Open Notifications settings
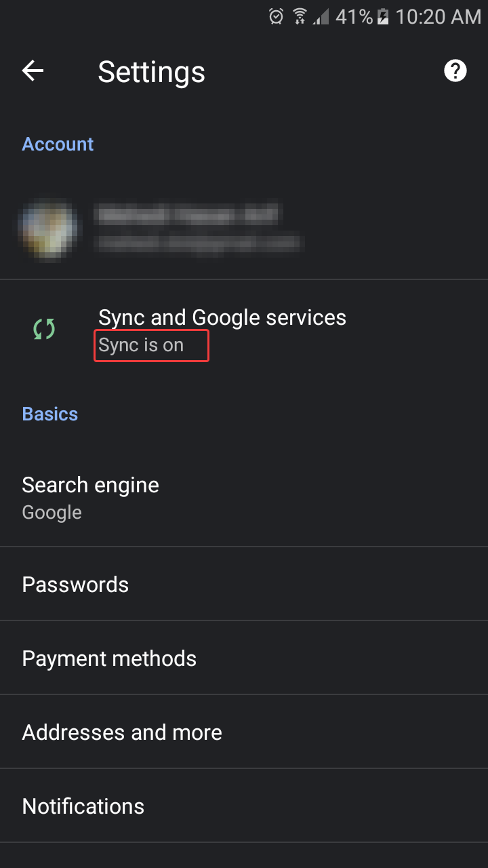The image size is (488, 868). 83,806
